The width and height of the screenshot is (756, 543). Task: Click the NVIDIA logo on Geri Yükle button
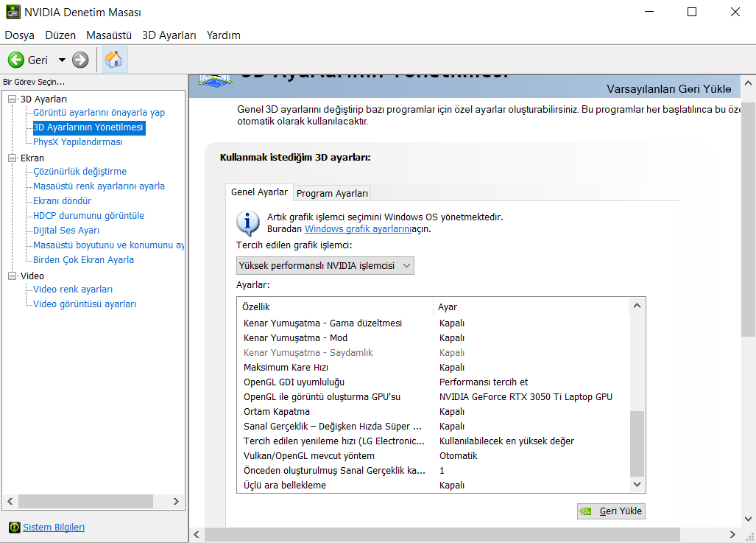point(585,511)
